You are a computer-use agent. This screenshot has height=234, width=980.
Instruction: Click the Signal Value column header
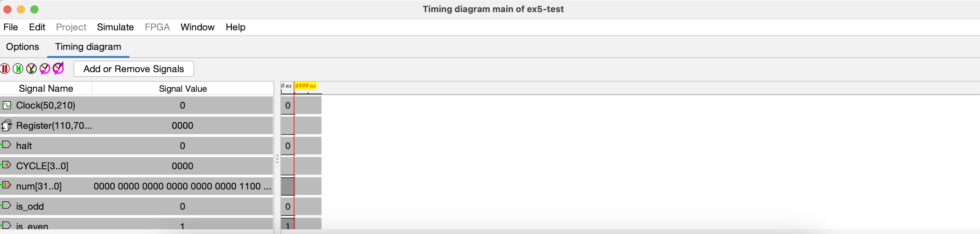pos(183,89)
